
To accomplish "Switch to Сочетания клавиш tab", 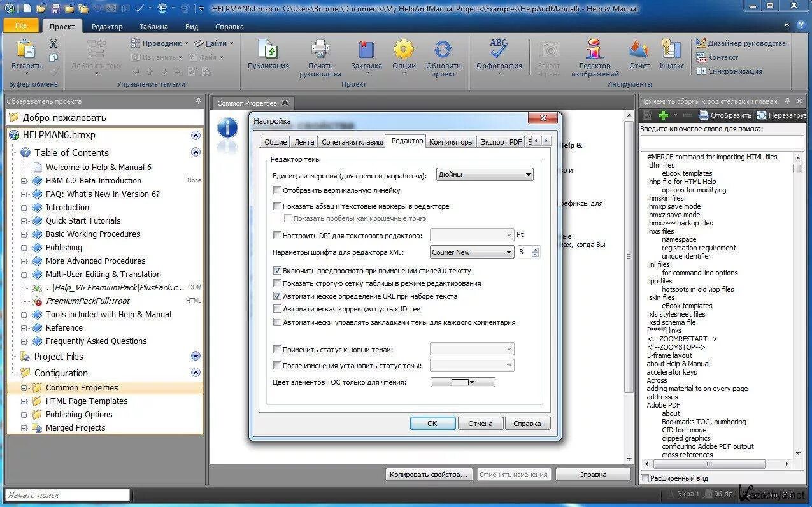I will tap(352, 142).
